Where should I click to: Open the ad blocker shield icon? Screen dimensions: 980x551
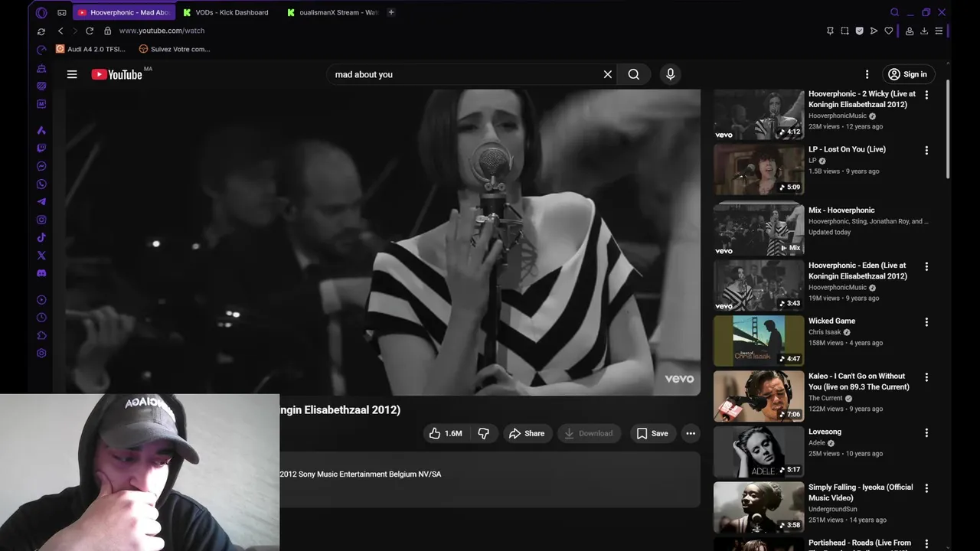859,31
